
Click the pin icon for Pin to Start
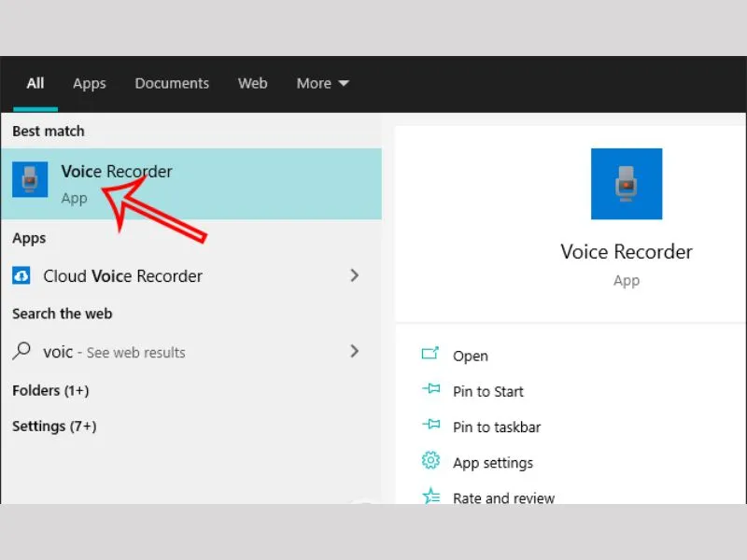click(x=431, y=389)
